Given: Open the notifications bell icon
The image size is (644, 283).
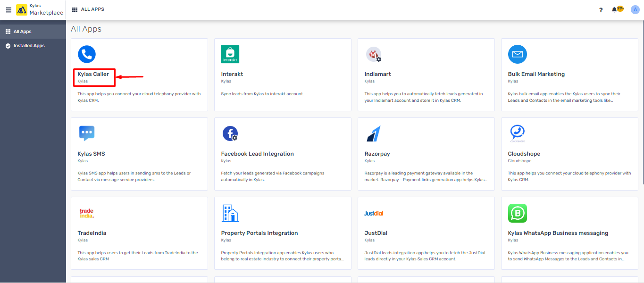Looking at the screenshot, I should point(614,10).
